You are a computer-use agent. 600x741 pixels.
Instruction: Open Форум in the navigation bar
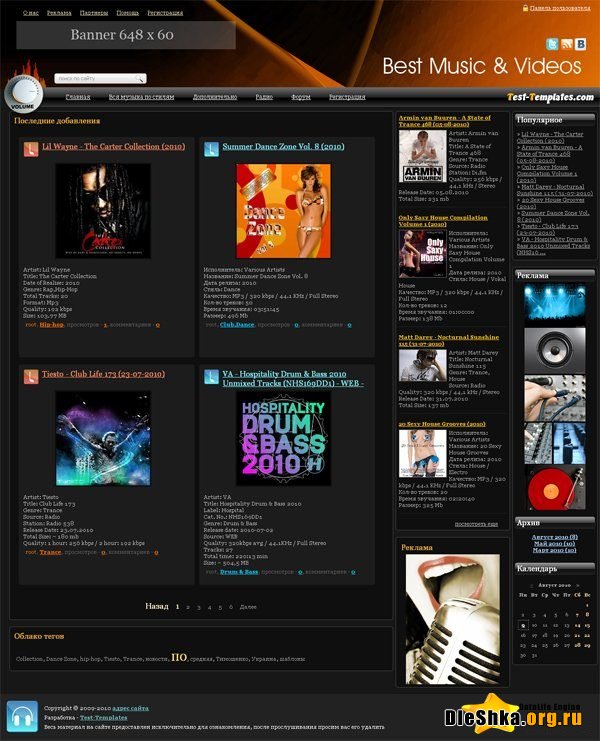pyautogui.click(x=301, y=97)
